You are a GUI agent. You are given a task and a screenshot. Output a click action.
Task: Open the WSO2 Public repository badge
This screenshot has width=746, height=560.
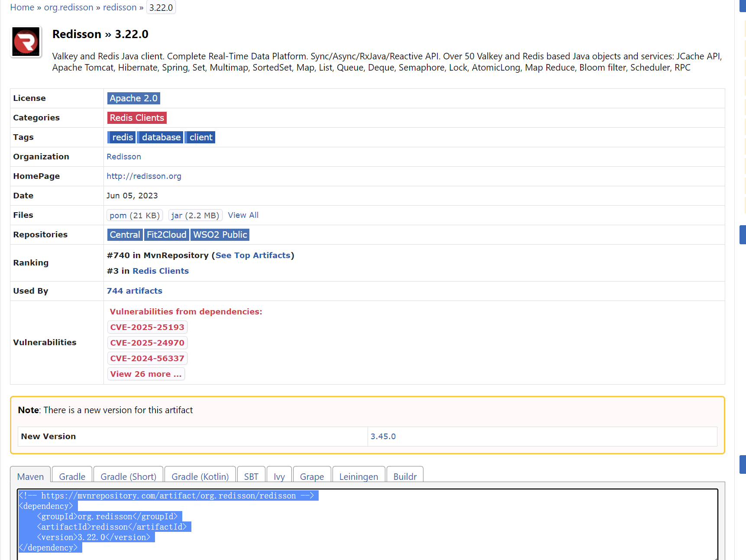tap(220, 235)
